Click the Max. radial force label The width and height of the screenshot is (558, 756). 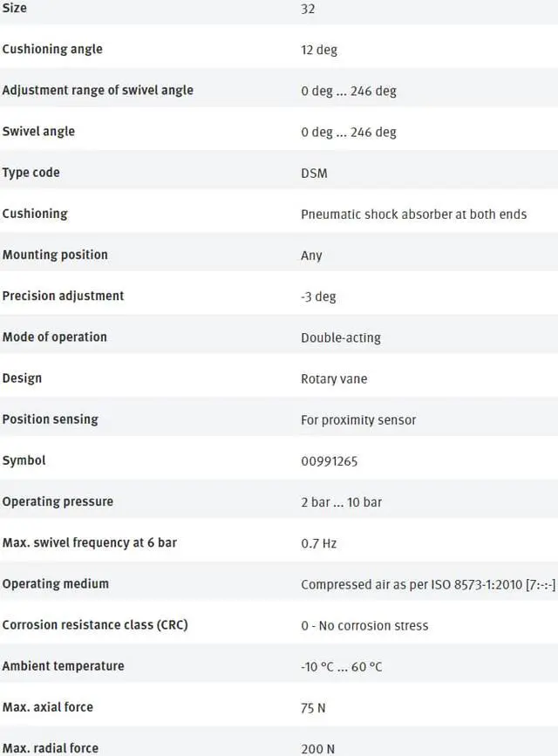coord(51,747)
